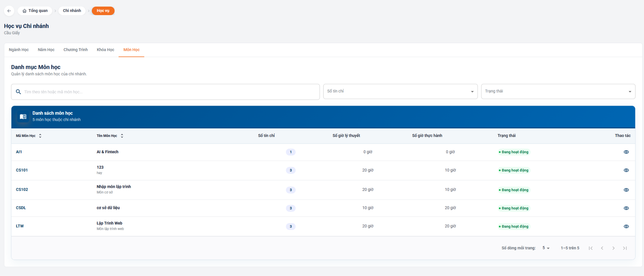The height and width of the screenshot is (276, 644).
Task: Click course name AI & Fintech
Action: 108,152
